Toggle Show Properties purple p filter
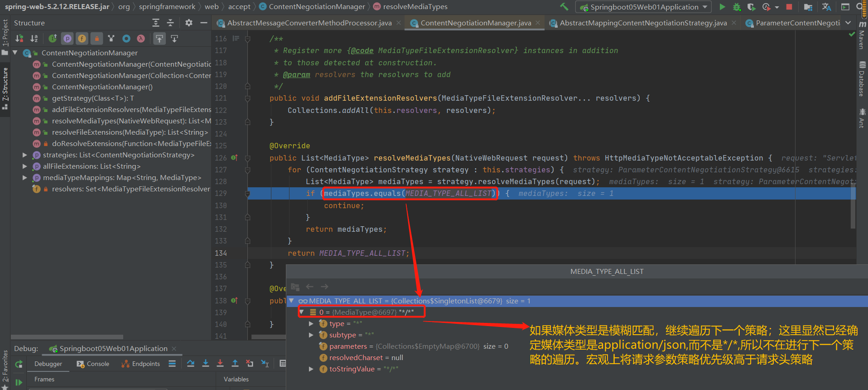The height and width of the screenshot is (390, 868). point(68,39)
